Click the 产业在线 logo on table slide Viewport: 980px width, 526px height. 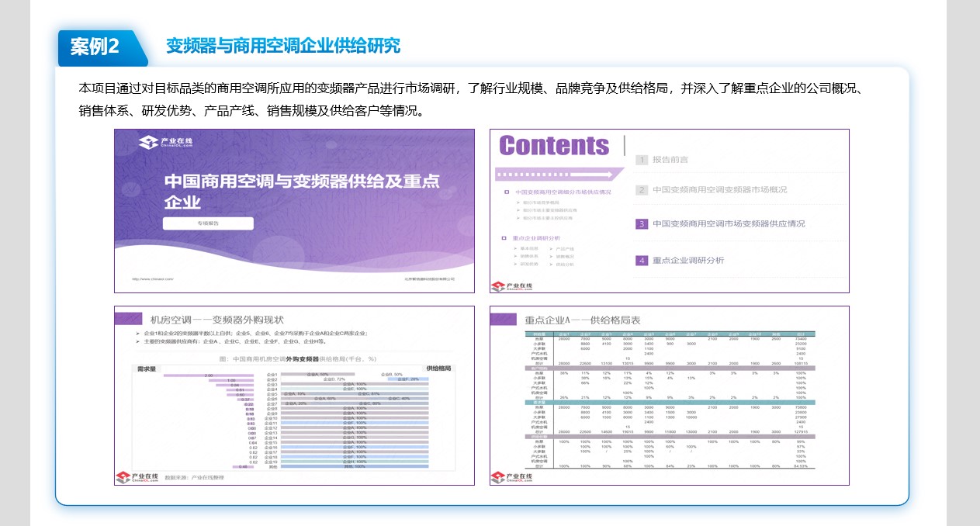(x=511, y=478)
